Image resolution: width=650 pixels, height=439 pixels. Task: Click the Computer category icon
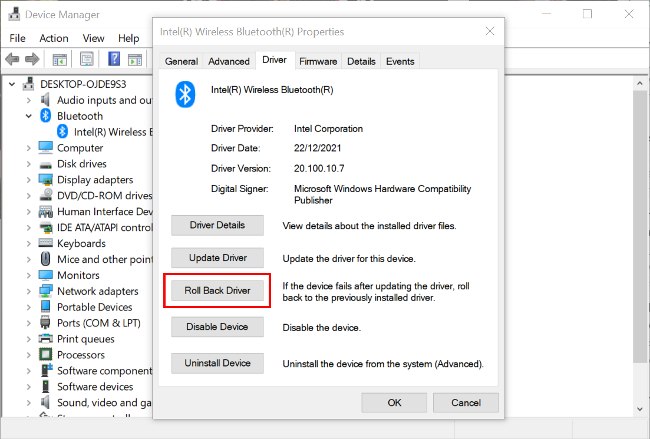pyautogui.click(x=46, y=148)
